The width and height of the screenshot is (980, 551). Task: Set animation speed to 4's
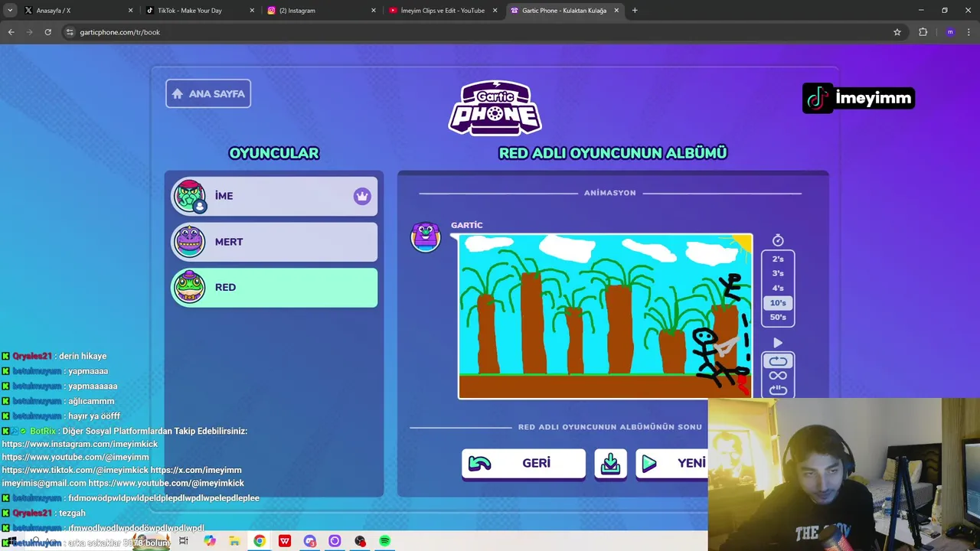pyautogui.click(x=778, y=288)
